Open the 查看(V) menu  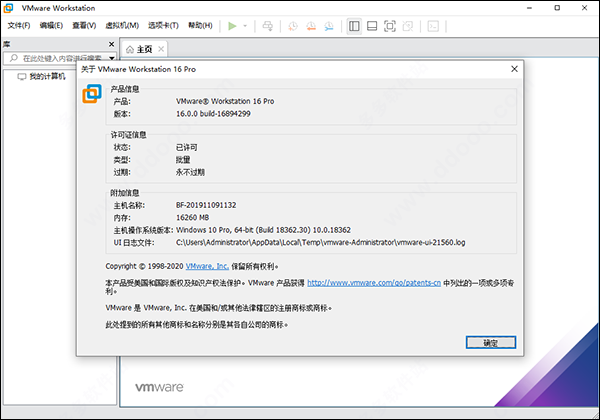point(84,26)
